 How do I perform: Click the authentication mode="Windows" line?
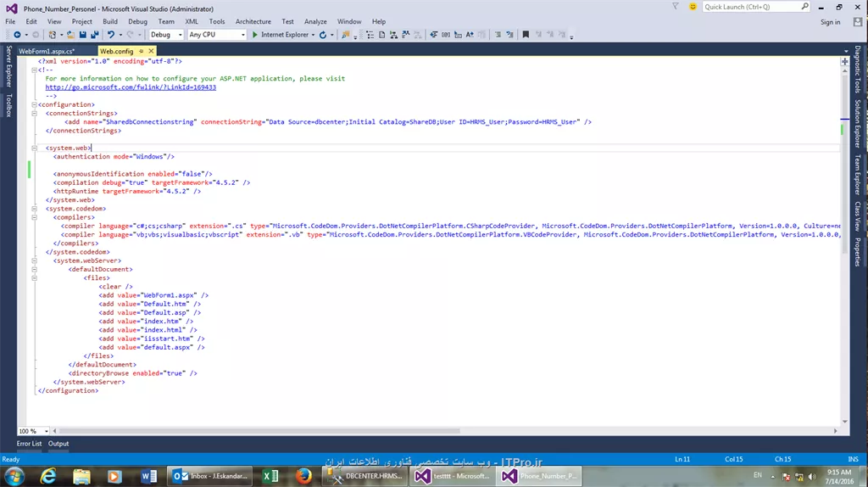click(114, 157)
